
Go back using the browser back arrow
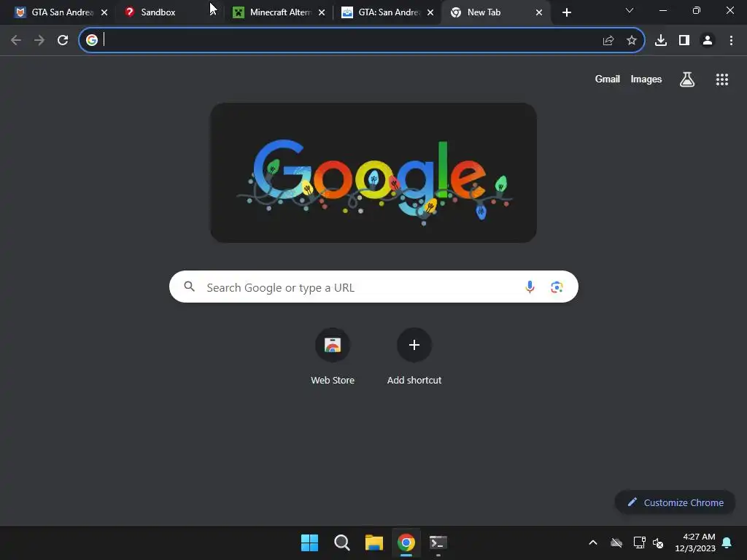(16, 41)
